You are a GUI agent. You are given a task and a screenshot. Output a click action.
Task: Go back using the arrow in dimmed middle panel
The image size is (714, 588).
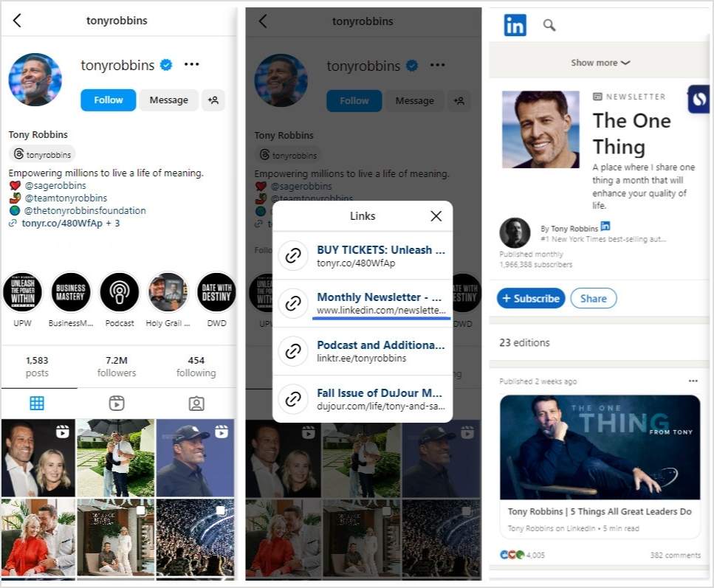(263, 21)
